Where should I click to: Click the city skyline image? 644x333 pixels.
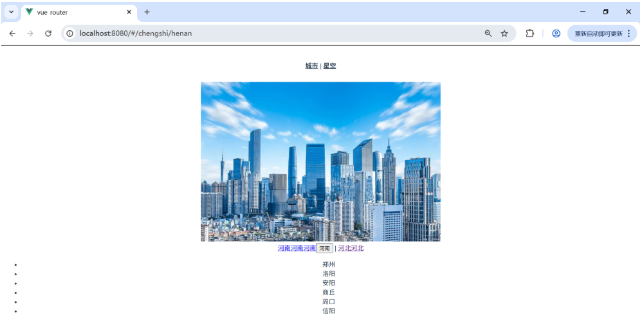(320, 161)
